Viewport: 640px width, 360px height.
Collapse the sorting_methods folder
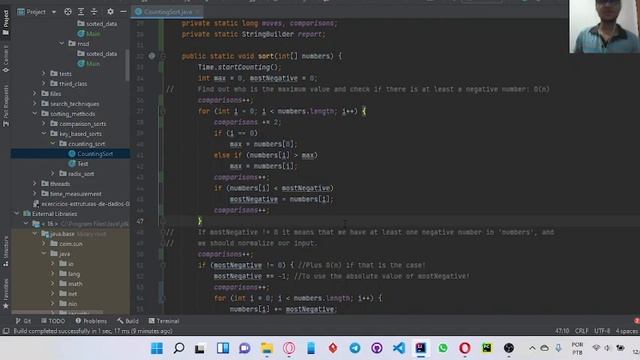[35, 113]
